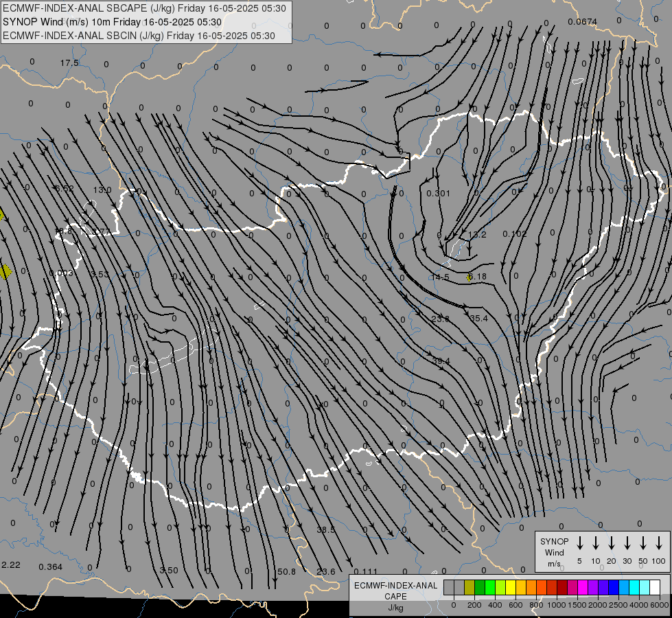Viewport: 672px width, 618px height.
Task: Click the CAPE value 0.364 on map
Action: pos(51,567)
